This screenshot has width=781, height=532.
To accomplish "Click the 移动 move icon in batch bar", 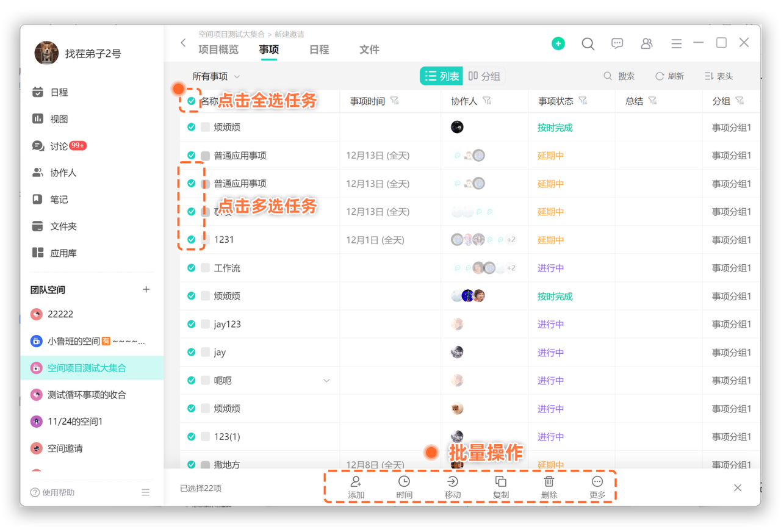I will point(452,482).
